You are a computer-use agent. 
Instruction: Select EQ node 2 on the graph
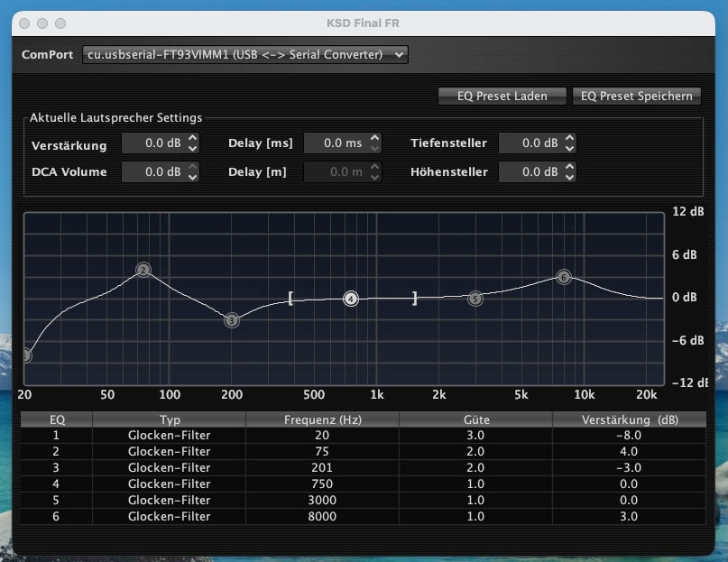(x=143, y=269)
